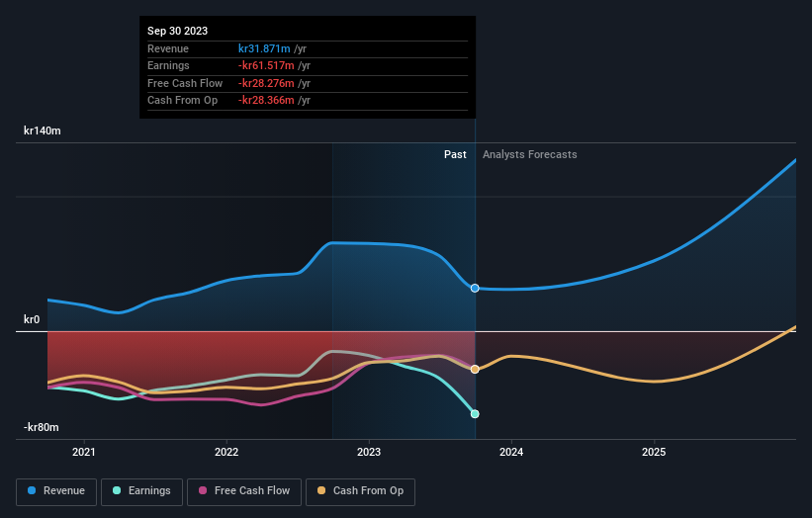Select the Cash From Op data point at Sep 2023
This screenshot has height=518, width=812.
point(475,370)
